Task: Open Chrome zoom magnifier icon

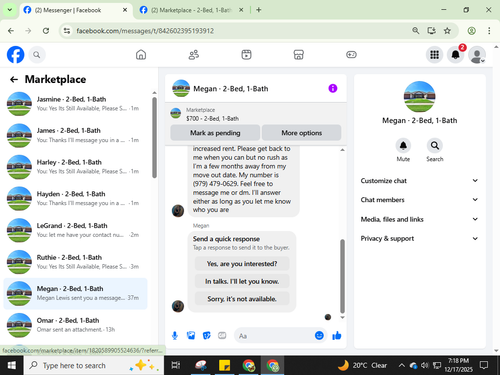Action: 415,31
